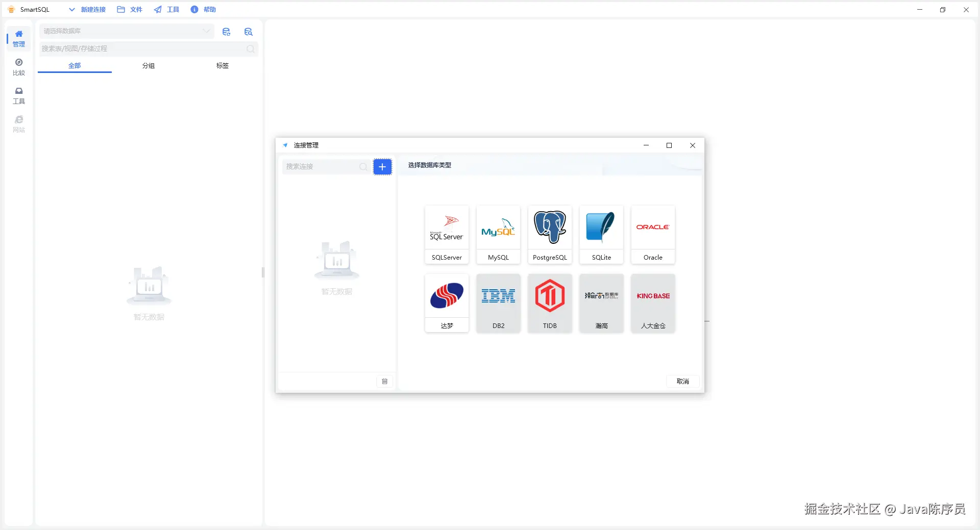Close the 连接管理 dialog
The width and height of the screenshot is (980, 530).
click(x=693, y=145)
